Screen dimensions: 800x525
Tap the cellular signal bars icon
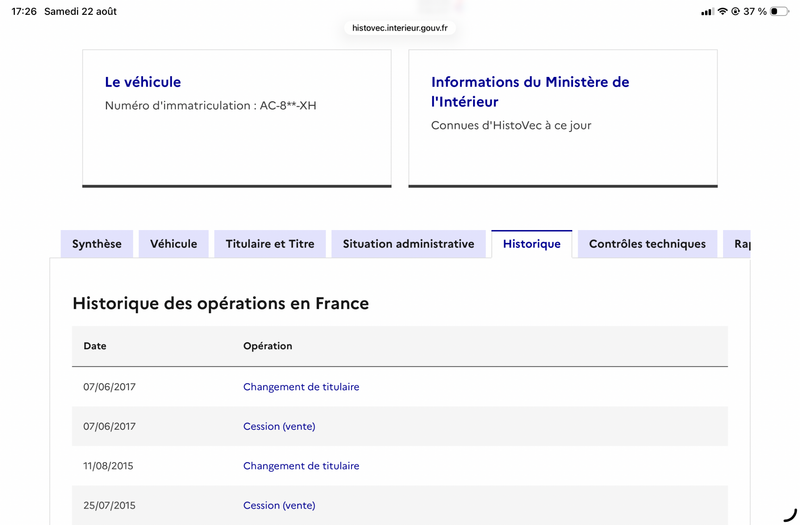click(x=707, y=12)
